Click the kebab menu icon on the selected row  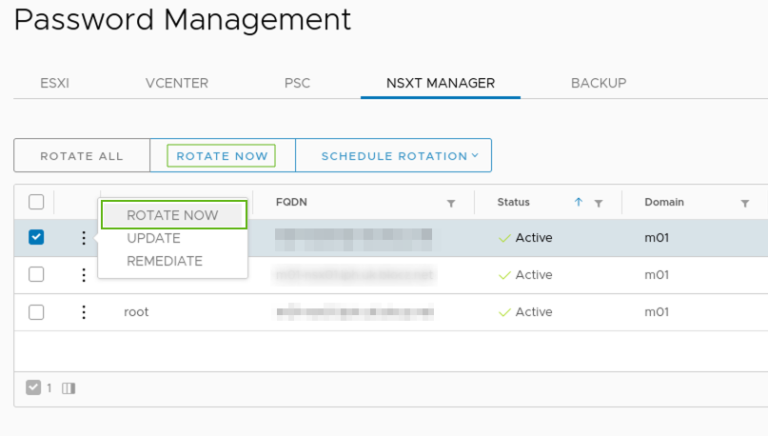[84, 238]
